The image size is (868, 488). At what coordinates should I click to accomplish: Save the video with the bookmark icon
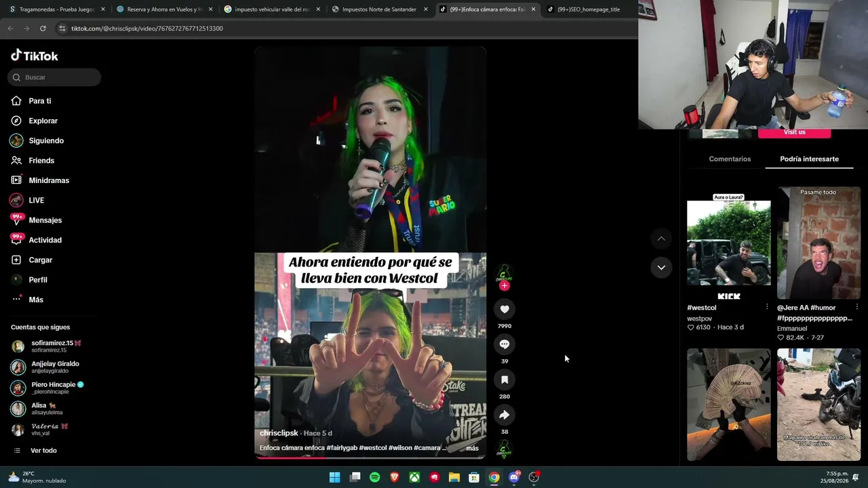pyautogui.click(x=505, y=380)
